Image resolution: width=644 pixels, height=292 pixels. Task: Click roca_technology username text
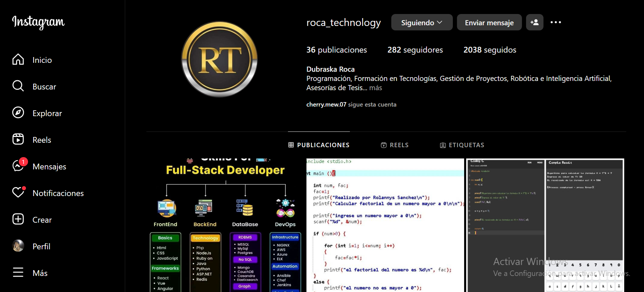(343, 23)
